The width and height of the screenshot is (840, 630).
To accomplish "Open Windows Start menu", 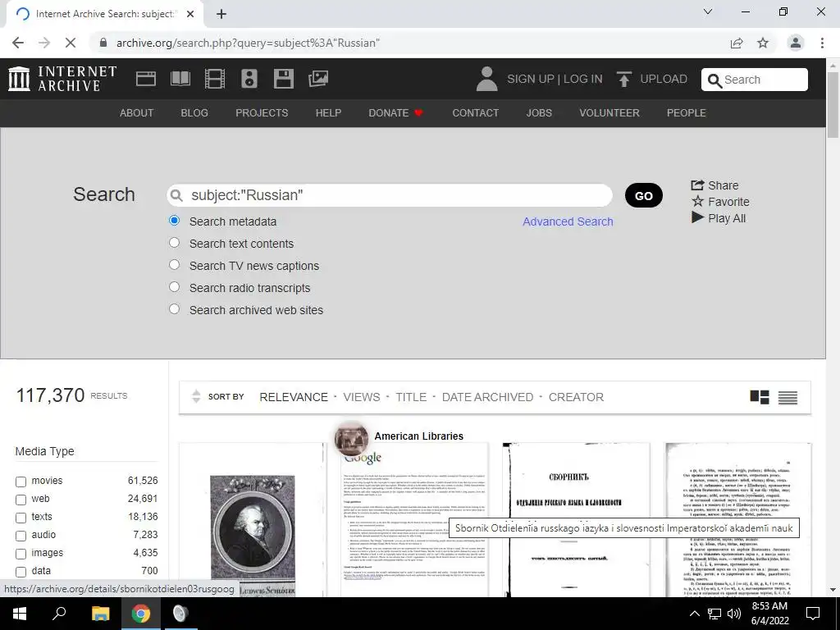I will click(x=20, y=614).
